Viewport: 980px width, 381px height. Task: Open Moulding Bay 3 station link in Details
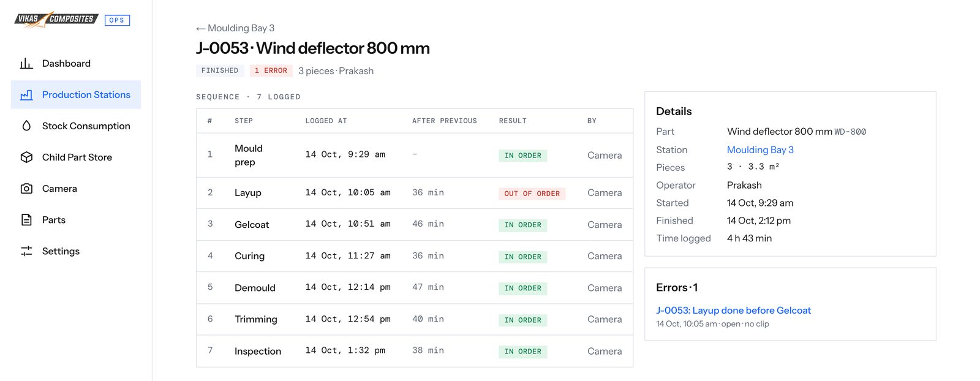point(760,150)
